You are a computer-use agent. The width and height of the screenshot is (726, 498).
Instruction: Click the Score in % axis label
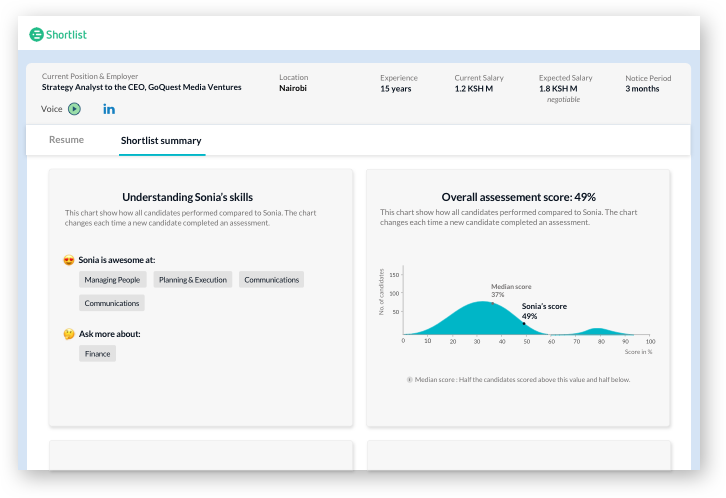(x=638, y=352)
